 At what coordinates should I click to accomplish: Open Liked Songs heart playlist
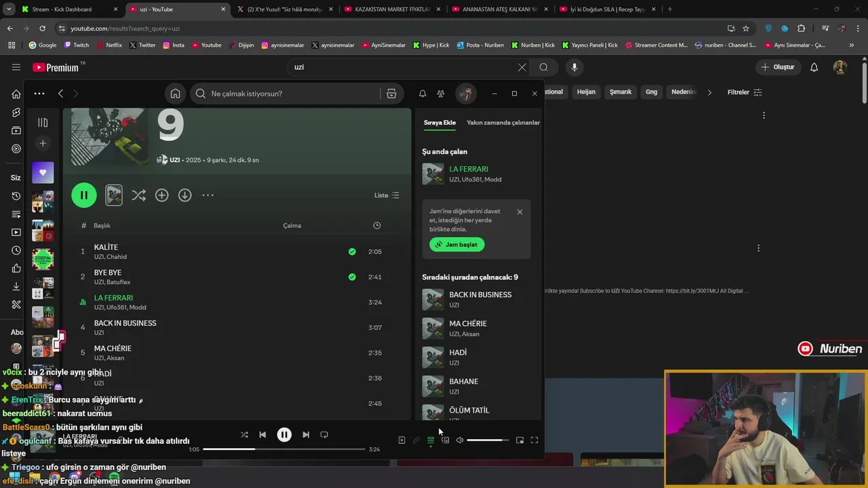point(43,172)
